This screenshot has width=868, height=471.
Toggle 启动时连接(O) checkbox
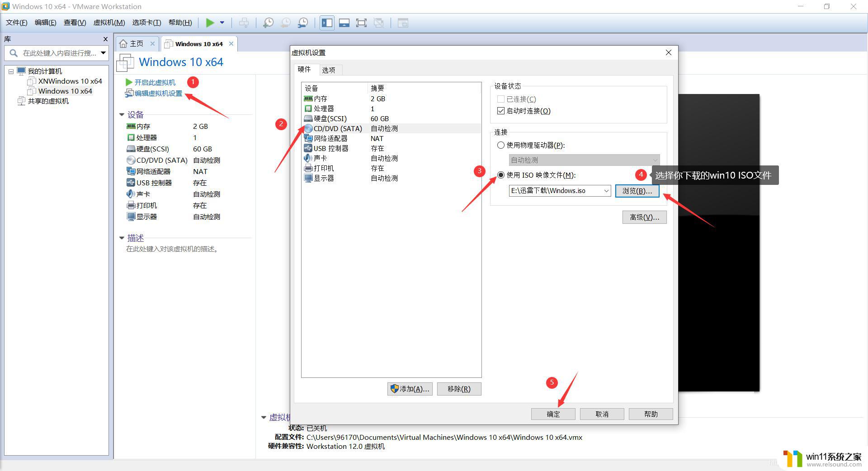(x=500, y=111)
